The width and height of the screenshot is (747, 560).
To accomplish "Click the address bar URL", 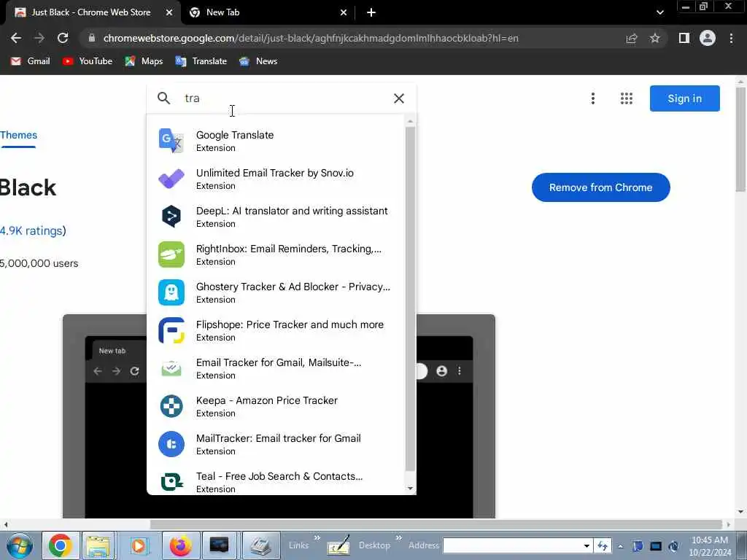I will pyautogui.click(x=311, y=38).
